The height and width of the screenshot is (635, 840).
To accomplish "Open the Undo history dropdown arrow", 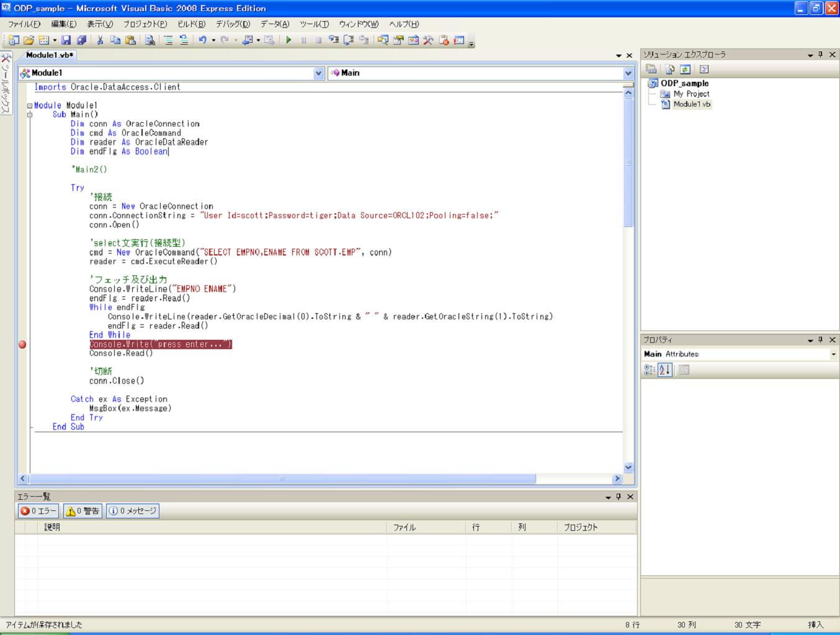I will coord(213,40).
